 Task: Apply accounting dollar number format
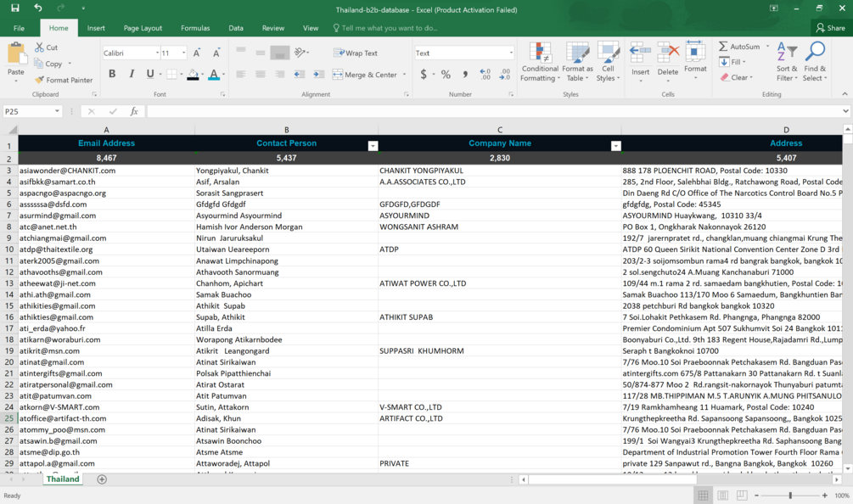coord(424,75)
